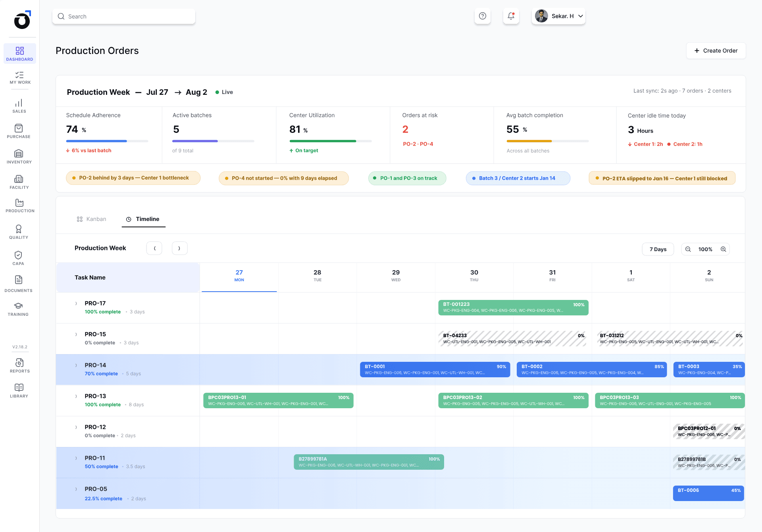Select the Training sidebar icon
This screenshot has width=762, height=532.
(x=18, y=309)
